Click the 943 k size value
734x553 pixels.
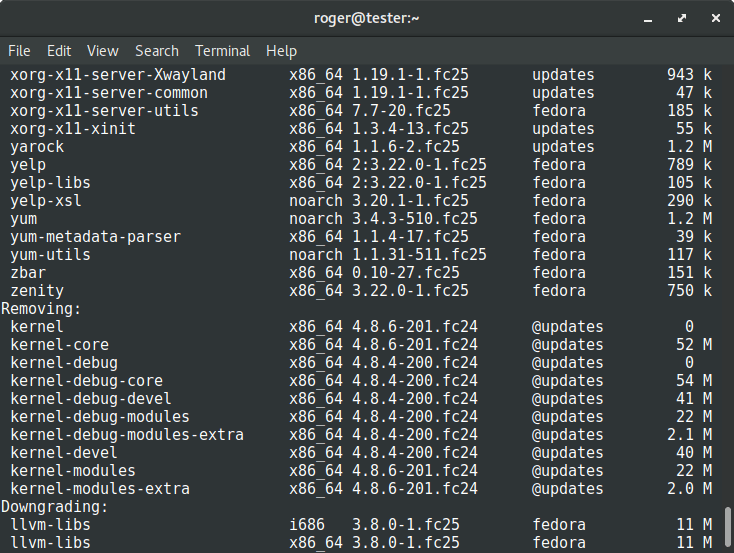[690, 75]
